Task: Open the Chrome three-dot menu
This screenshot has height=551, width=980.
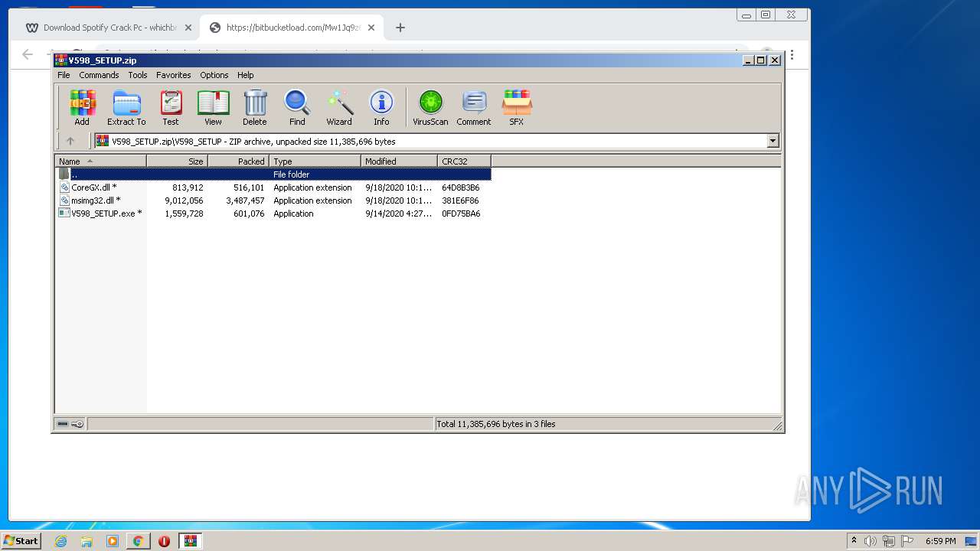Action: [x=792, y=54]
